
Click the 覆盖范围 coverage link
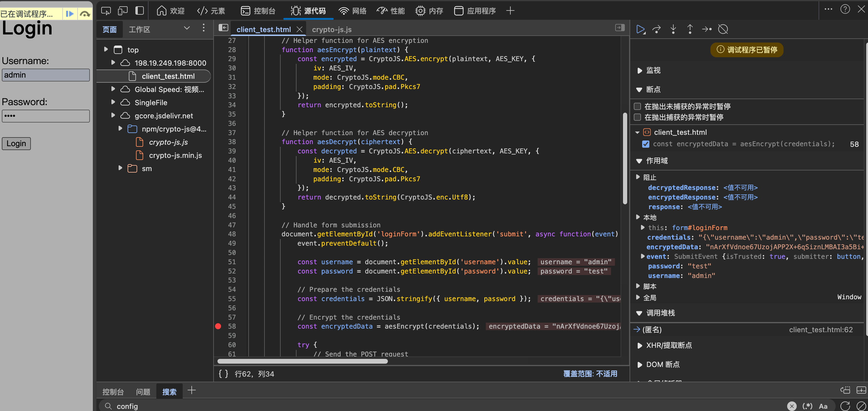pos(590,374)
